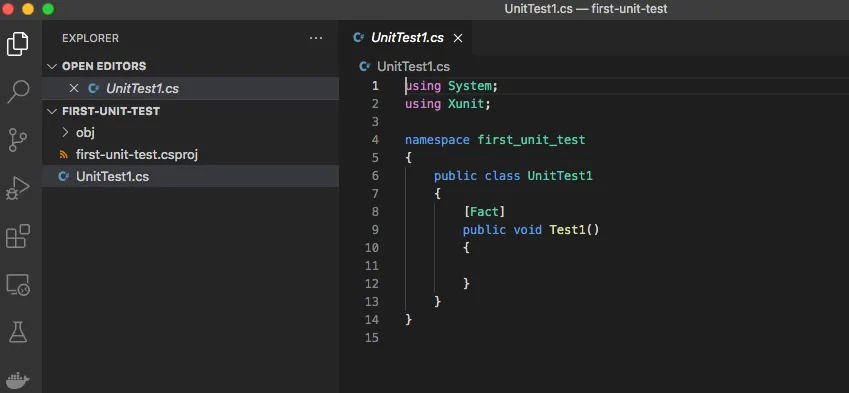Collapse the OPEN EDITORS section
The height and width of the screenshot is (393, 849).
[52, 66]
